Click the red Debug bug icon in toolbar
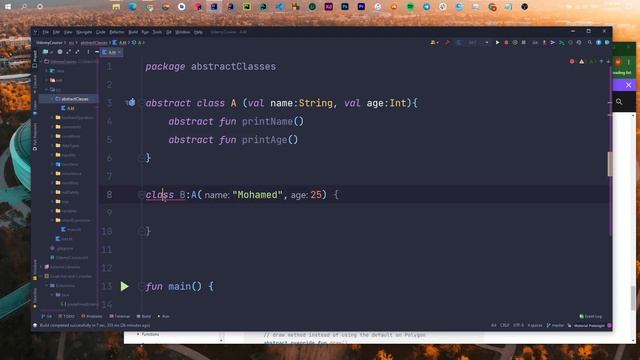The image size is (640, 360). [x=506, y=42]
